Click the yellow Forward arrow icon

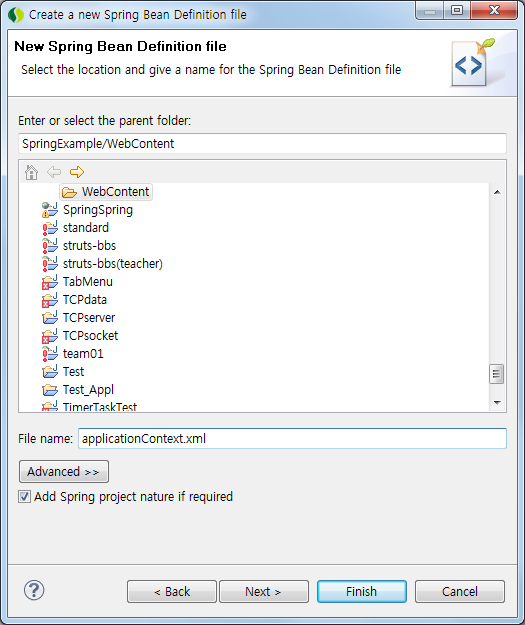pyautogui.click(x=77, y=172)
